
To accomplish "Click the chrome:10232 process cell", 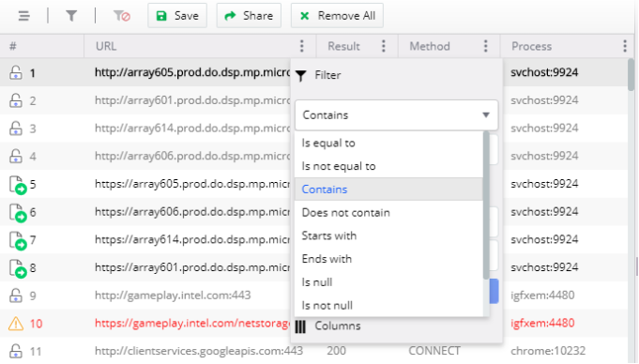I will [x=548, y=351].
